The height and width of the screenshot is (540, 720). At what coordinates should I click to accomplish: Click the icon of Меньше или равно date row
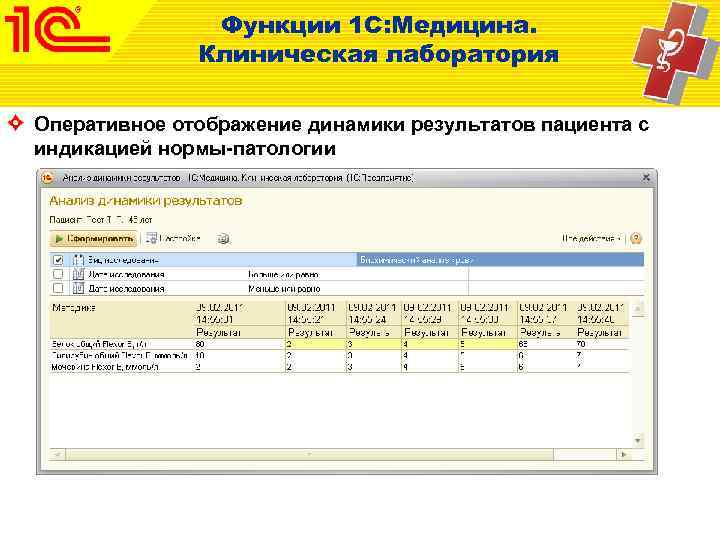(78, 288)
